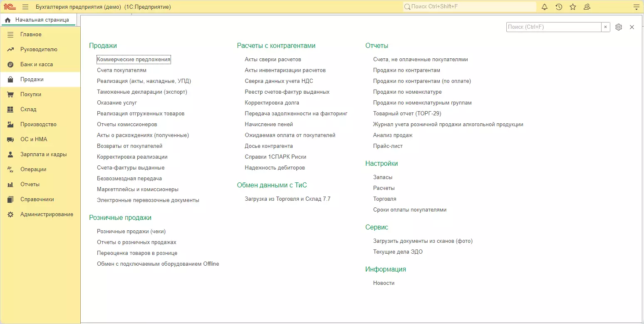Close the section menu panel with the X button
The height and width of the screenshot is (324, 644).
tap(632, 27)
